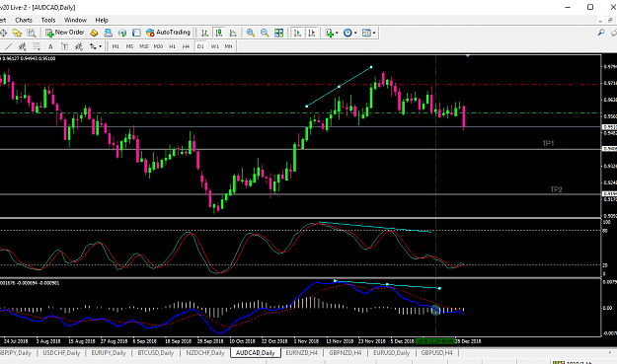Viewport: 617px width, 364px height.
Task: Open the Data Window magnifier icon
Action: point(31,33)
